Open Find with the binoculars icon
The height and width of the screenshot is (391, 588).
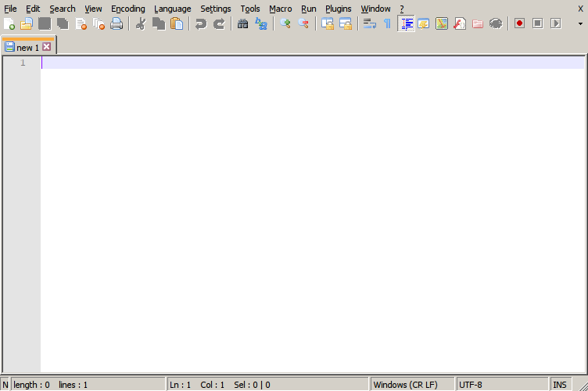(x=242, y=24)
